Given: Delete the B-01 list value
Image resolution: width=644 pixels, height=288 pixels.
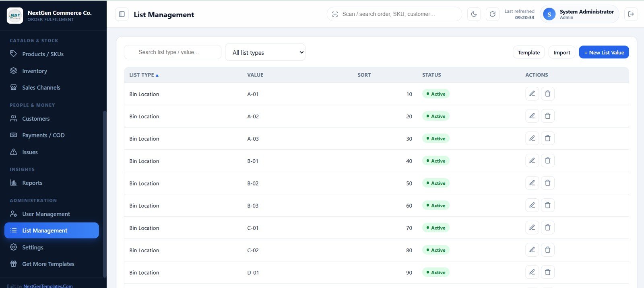Looking at the screenshot, I should [548, 161].
